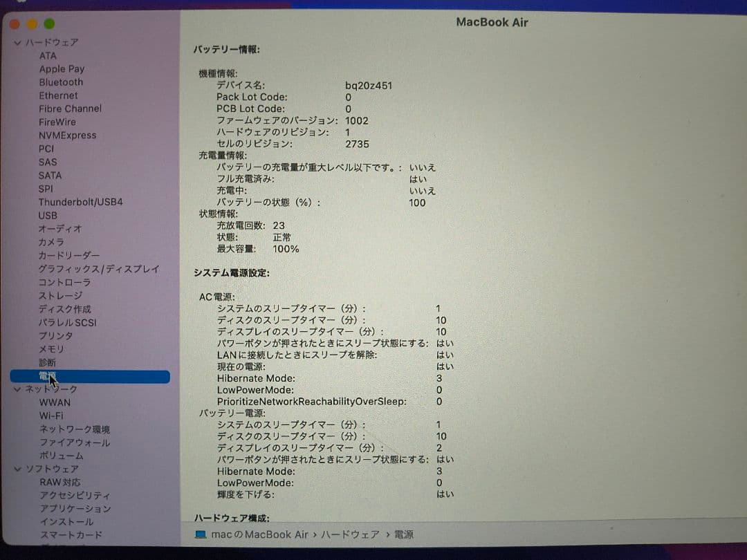Show NVMExpress information
747x560 pixels.
click(x=67, y=136)
